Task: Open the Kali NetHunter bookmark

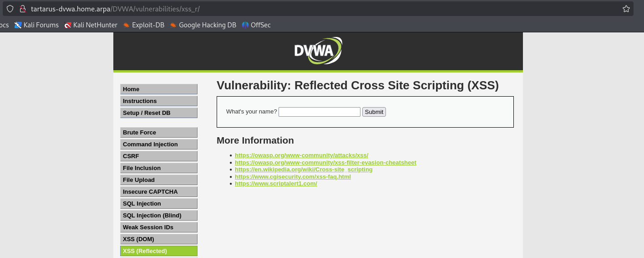Action: (91, 25)
